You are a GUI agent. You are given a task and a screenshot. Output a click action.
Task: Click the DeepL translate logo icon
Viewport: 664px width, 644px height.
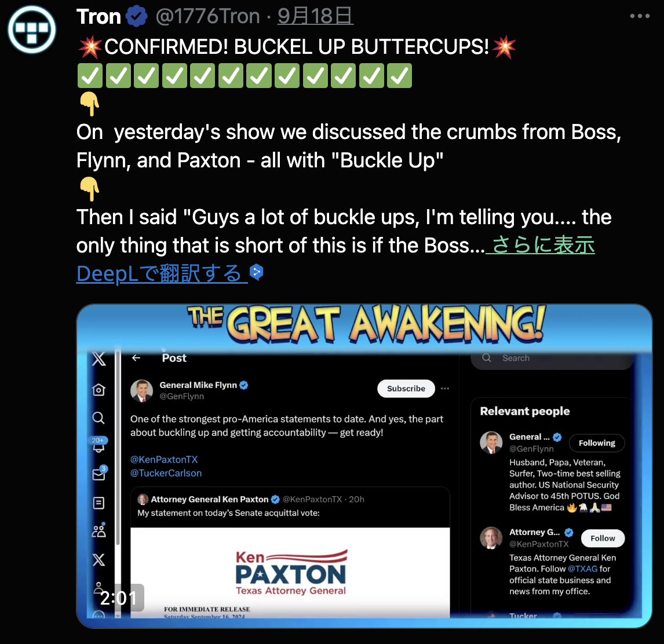coord(257,272)
